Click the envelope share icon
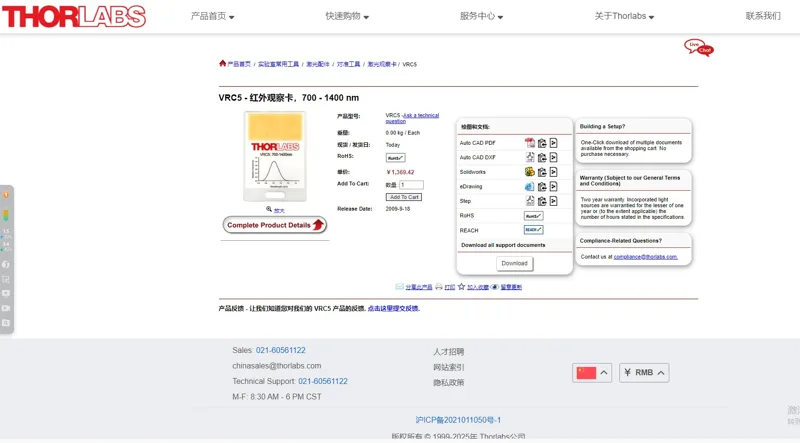 (399, 286)
